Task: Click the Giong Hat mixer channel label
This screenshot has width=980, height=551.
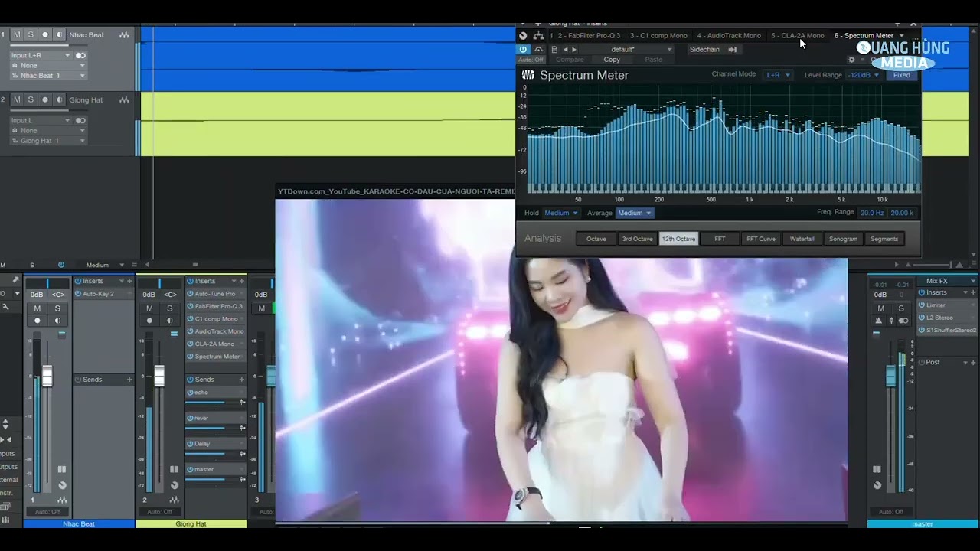Action: [x=191, y=524]
